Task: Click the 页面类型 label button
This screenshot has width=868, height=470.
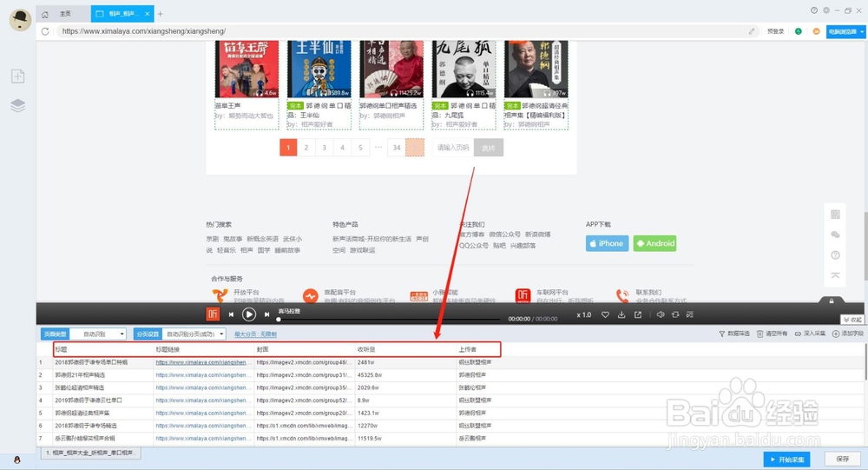Action: click(x=56, y=334)
